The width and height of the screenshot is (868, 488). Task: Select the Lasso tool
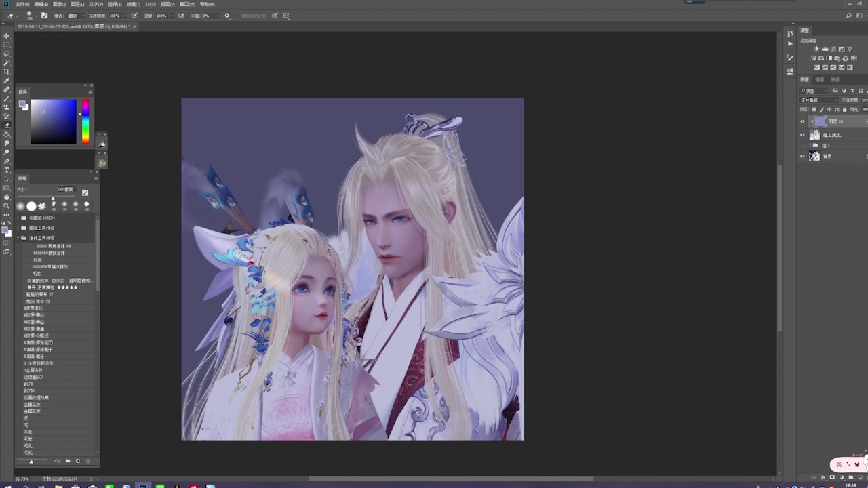pyautogui.click(x=7, y=54)
